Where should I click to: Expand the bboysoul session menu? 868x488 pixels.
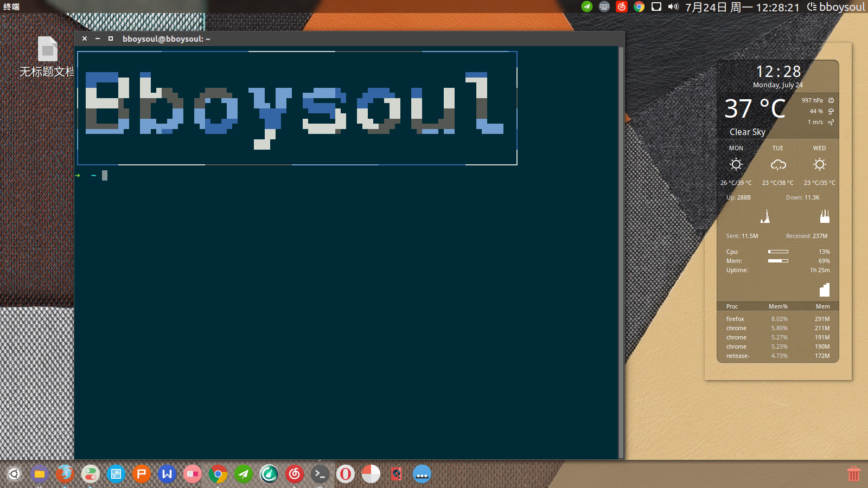[x=836, y=7]
